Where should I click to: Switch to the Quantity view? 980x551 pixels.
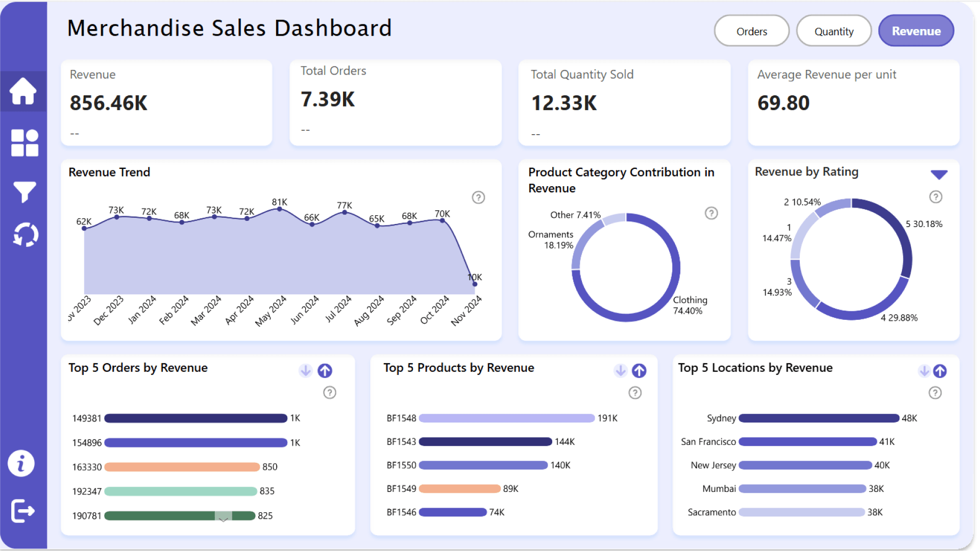[834, 31]
